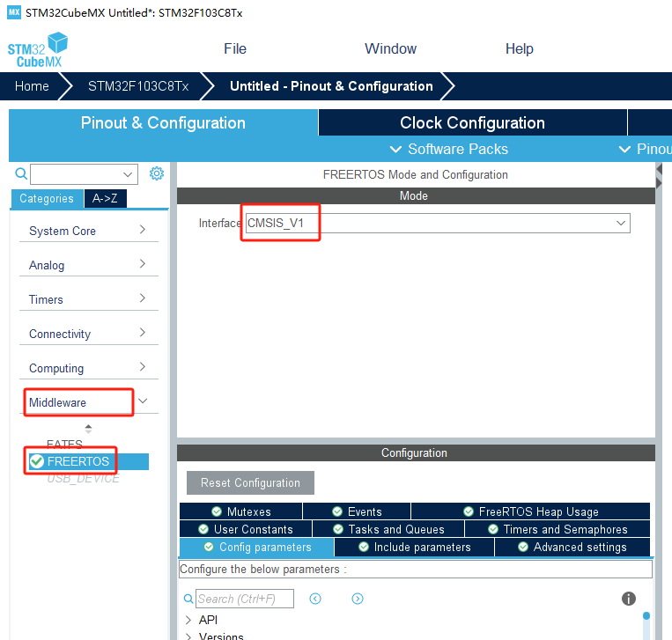Switch to Pinout & Configuration tab

[x=163, y=123]
